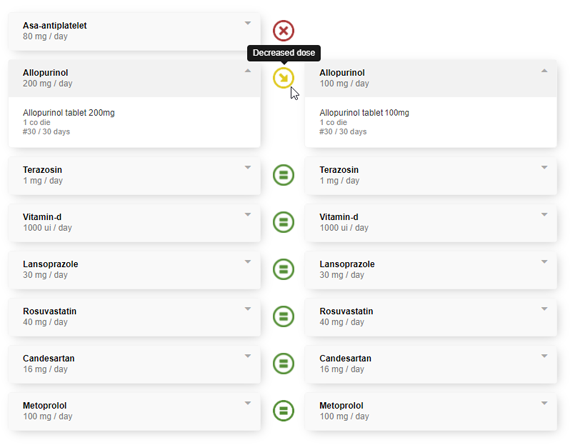Expand the right Candesartan card arrow
The image size is (570, 447).
click(544, 356)
